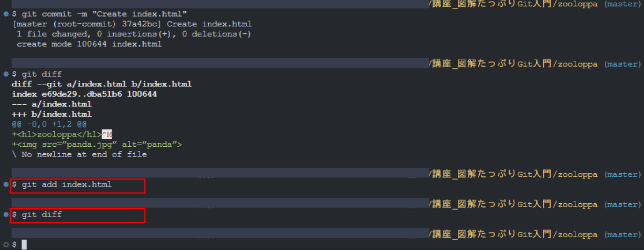The width and height of the screenshot is (644, 250).
Task: Click the (master) branch label on top prompt row
Action: click(623, 4)
